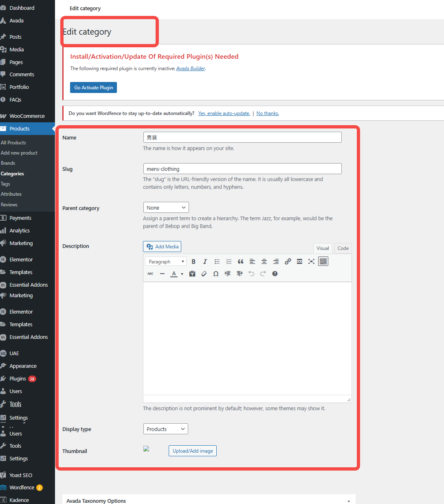Redo the last edit

(263, 274)
